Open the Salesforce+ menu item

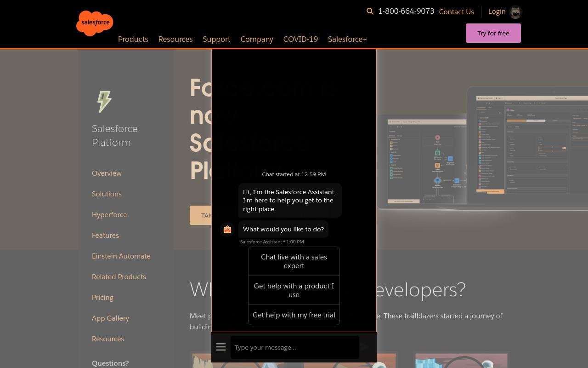(x=347, y=39)
